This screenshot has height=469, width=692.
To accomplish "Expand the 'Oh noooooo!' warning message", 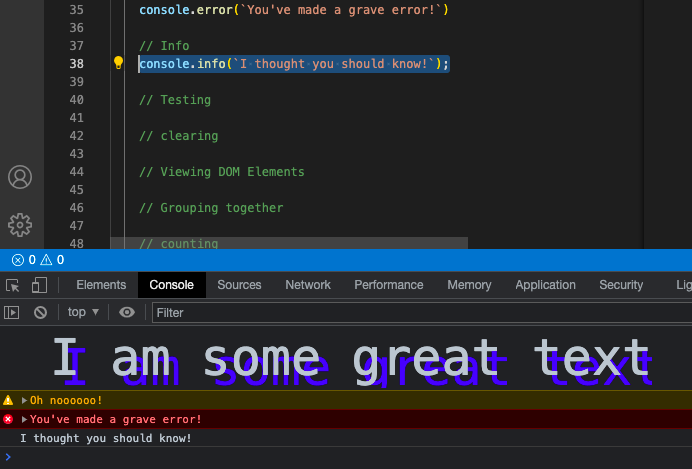I will click(25, 400).
